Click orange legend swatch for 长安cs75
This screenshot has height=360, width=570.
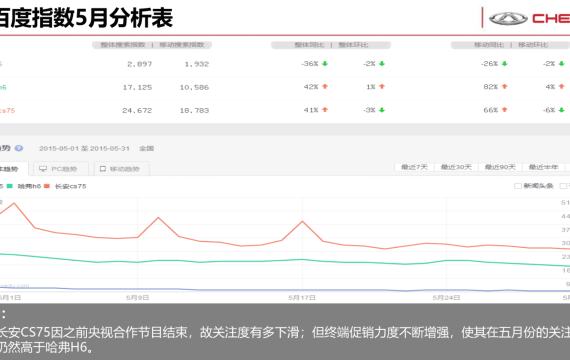coord(47,186)
